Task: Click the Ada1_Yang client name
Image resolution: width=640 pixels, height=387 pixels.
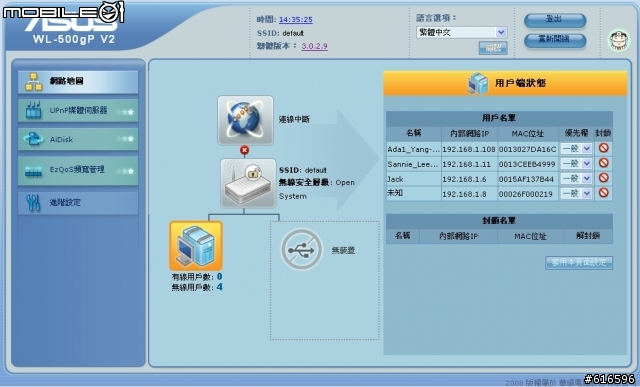Action: tap(413, 149)
